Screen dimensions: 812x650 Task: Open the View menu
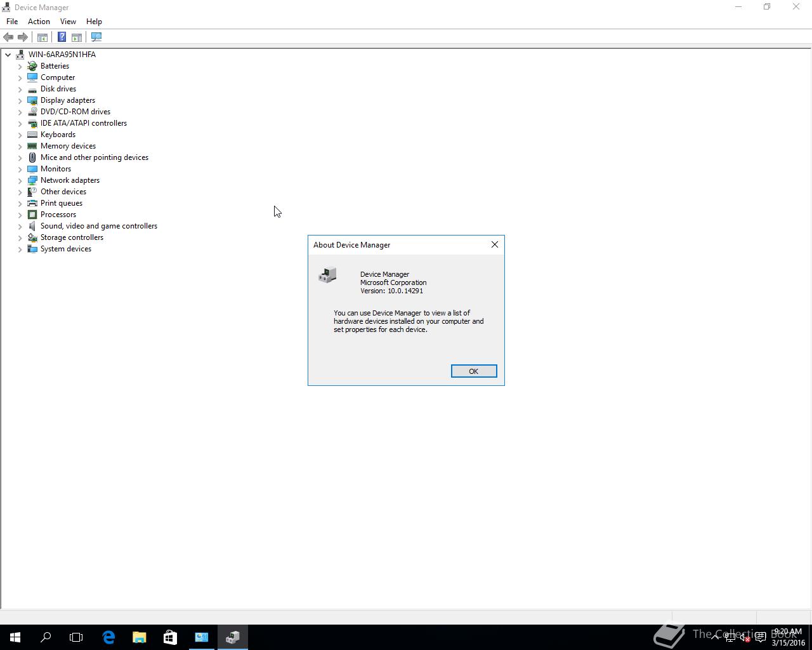[68, 22]
